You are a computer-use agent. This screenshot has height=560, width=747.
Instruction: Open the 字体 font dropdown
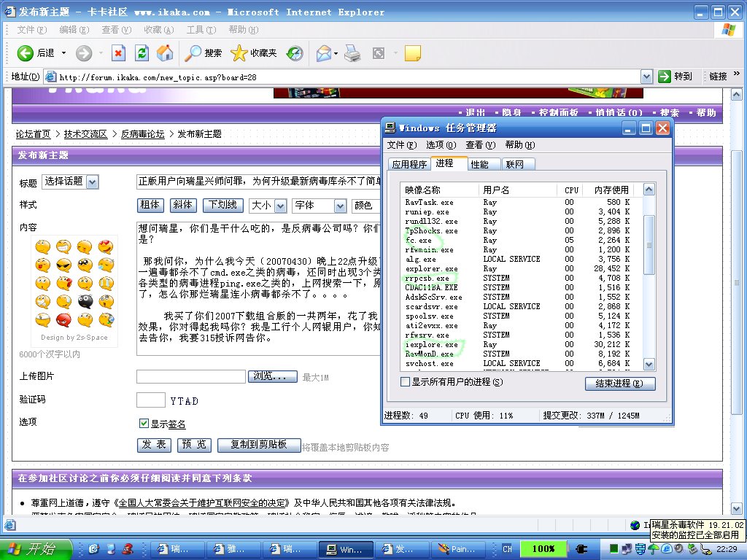(x=319, y=206)
